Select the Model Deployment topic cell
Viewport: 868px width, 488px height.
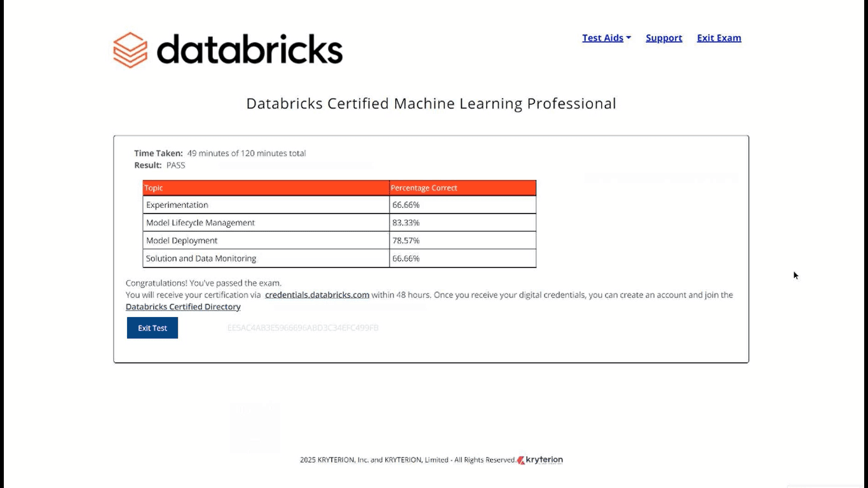point(182,241)
